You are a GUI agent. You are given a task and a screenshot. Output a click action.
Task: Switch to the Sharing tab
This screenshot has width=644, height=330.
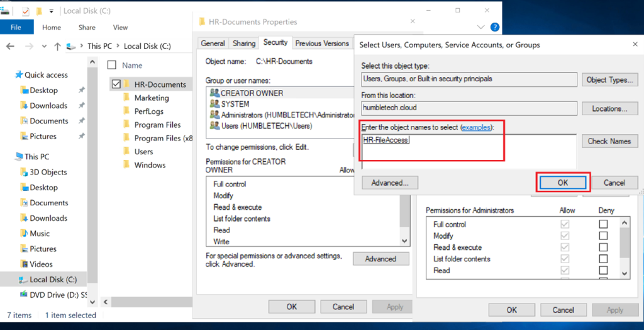(244, 43)
